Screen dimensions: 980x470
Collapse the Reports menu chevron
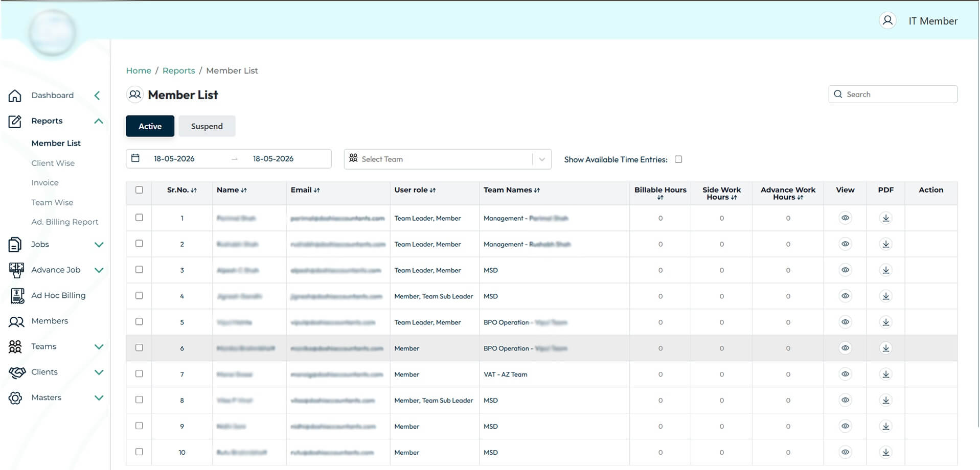(x=99, y=121)
